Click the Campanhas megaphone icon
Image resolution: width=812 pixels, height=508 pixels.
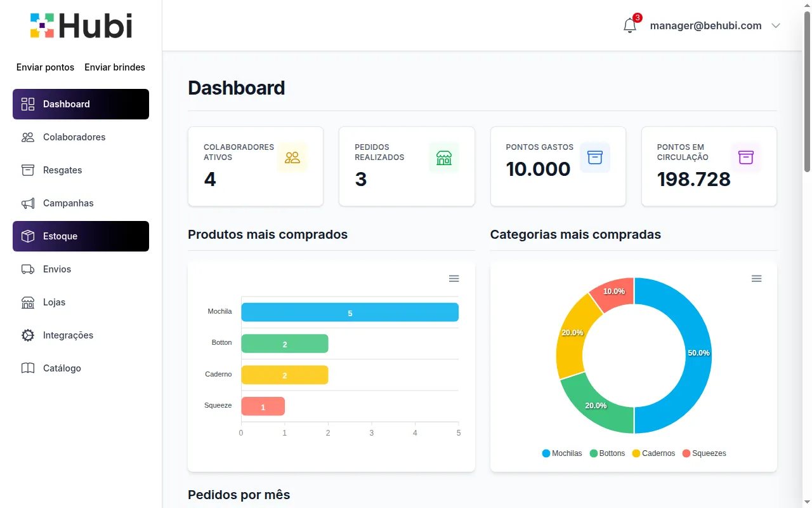28,203
